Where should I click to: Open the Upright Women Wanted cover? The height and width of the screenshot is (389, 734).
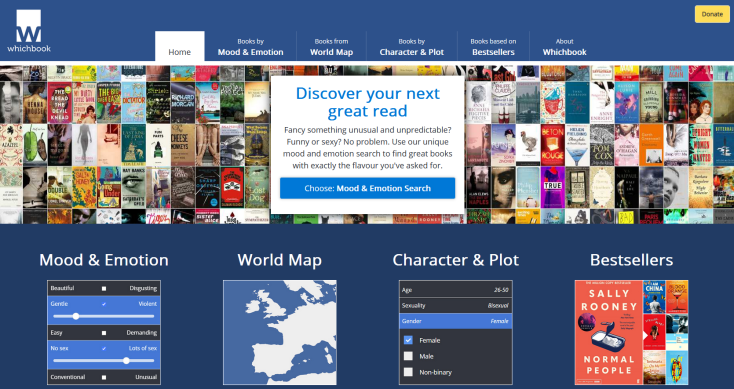tap(700, 145)
